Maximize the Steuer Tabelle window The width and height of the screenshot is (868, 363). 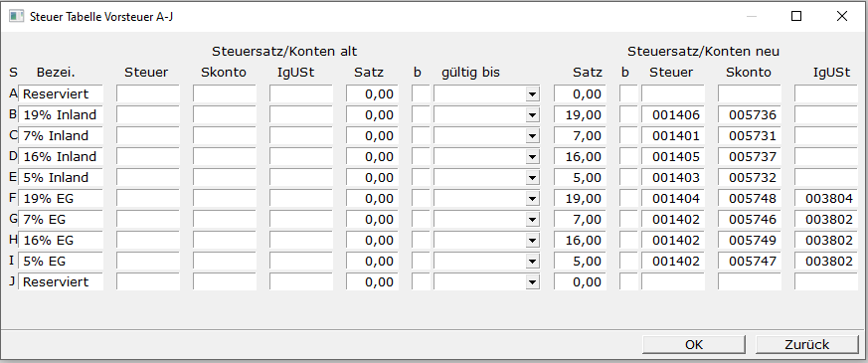[x=796, y=16]
